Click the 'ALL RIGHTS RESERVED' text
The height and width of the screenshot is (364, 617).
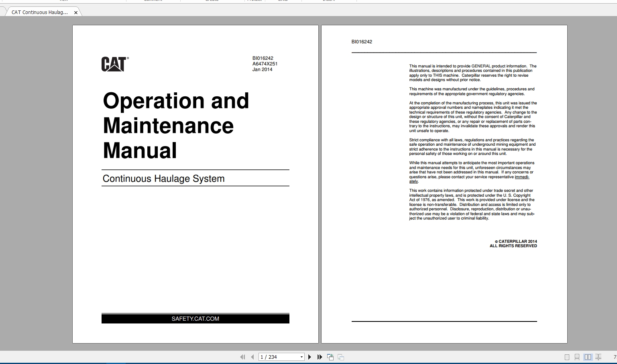pyautogui.click(x=513, y=246)
